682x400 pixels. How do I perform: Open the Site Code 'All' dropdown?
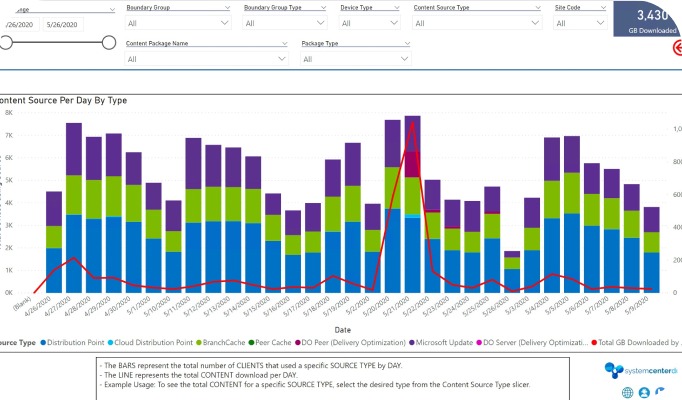click(580, 23)
